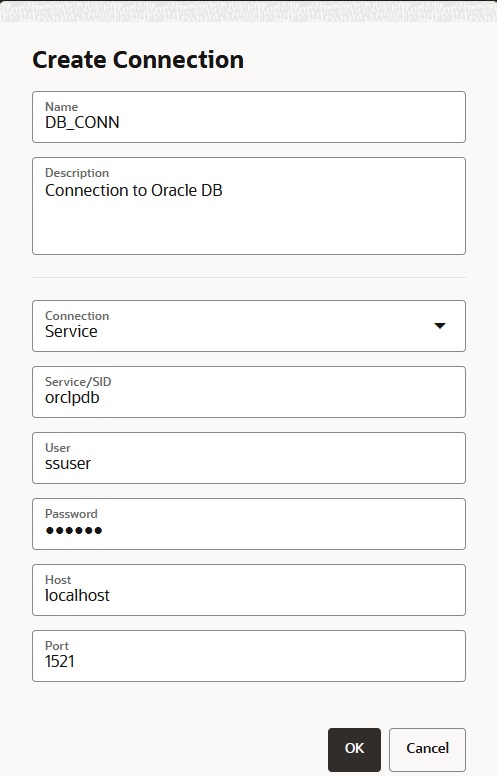The image size is (497, 776).
Task: Click the 'Connection to Oracle DB' description text
Action: point(134,191)
